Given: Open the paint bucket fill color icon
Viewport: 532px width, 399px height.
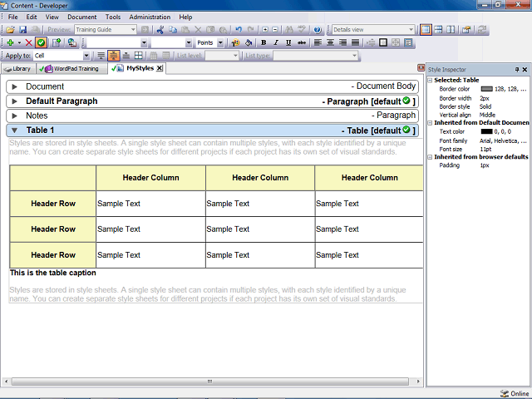Looking at the screenshot, I should (x=249, y=42).
